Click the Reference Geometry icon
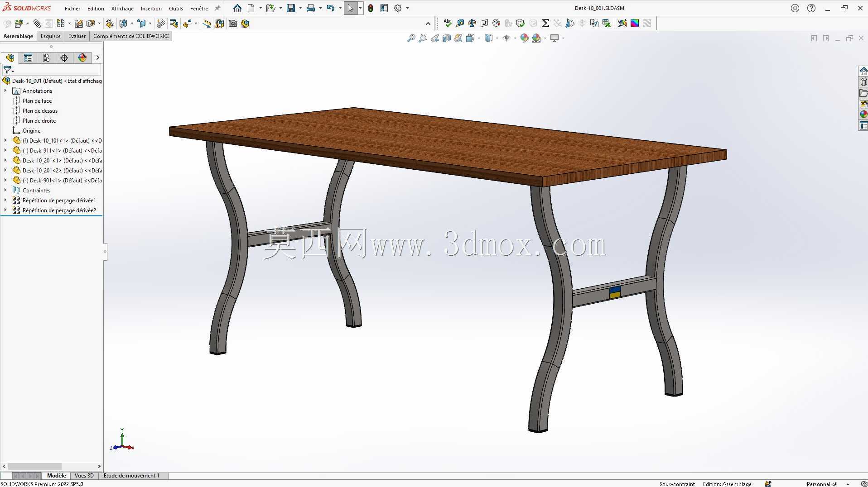Screen dimensions: 868x487 point(142,24)
